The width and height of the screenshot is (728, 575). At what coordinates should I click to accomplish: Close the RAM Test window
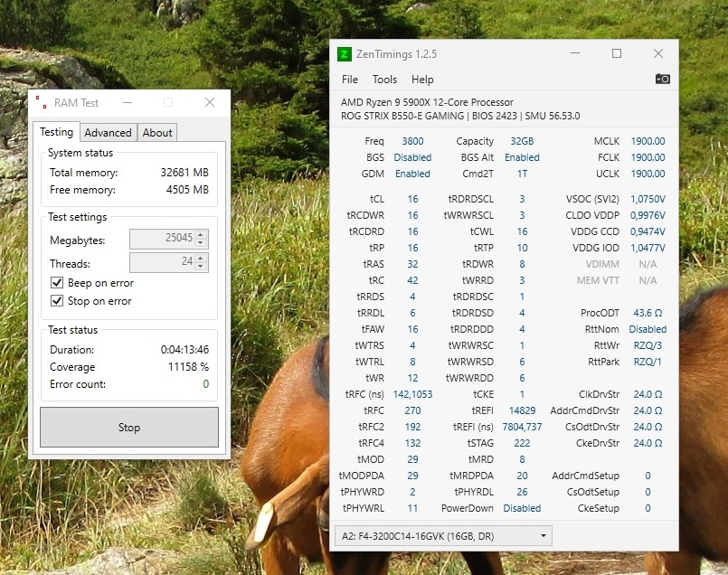pos(210,102)
